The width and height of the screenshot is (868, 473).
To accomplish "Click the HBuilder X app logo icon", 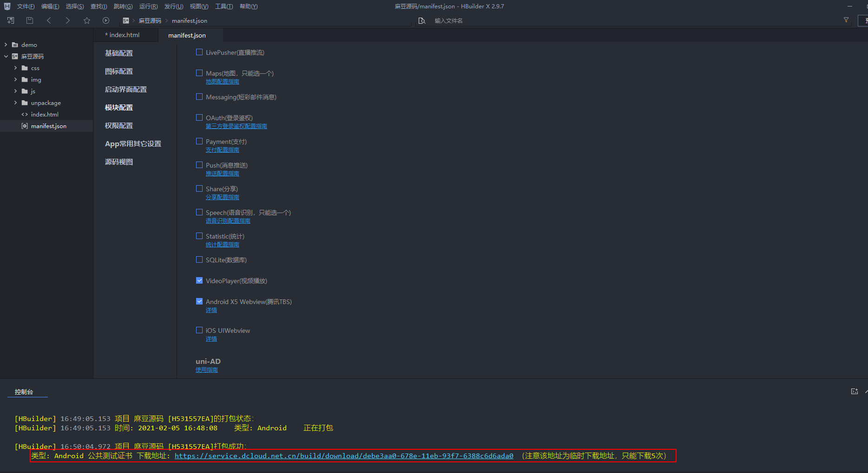I will click(7, 6).
